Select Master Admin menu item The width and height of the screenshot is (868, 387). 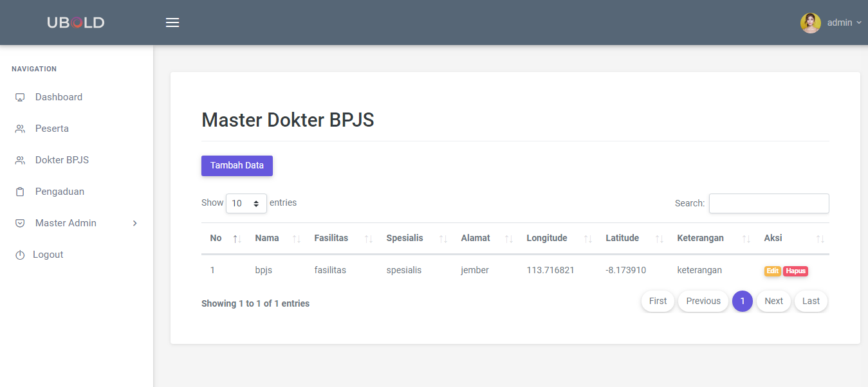[x=66, y=223]
